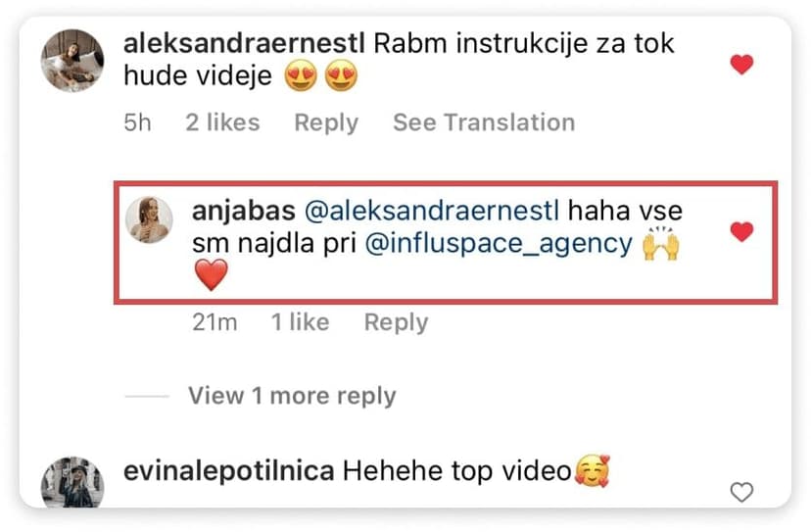Open anjabas's profile picture
This screenshot has width=811, height=532.
(x=149, y=219)
